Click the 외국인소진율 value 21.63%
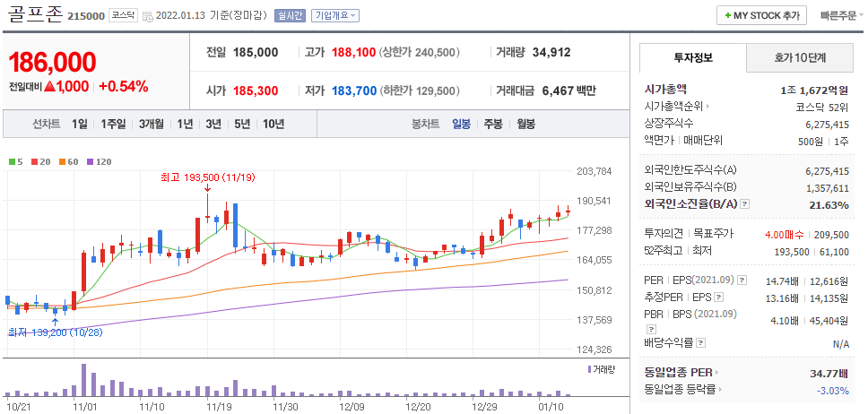868x414 pixels. [829, 205]
